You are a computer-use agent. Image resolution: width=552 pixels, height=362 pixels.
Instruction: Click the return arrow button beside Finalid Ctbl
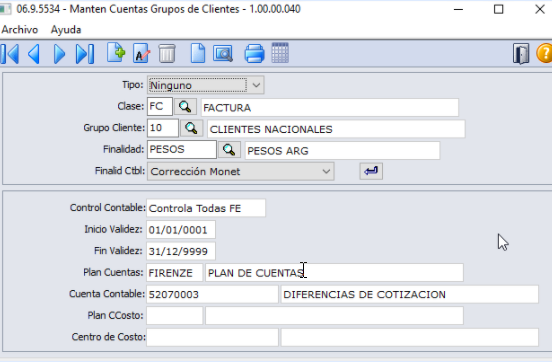point(371,171)
